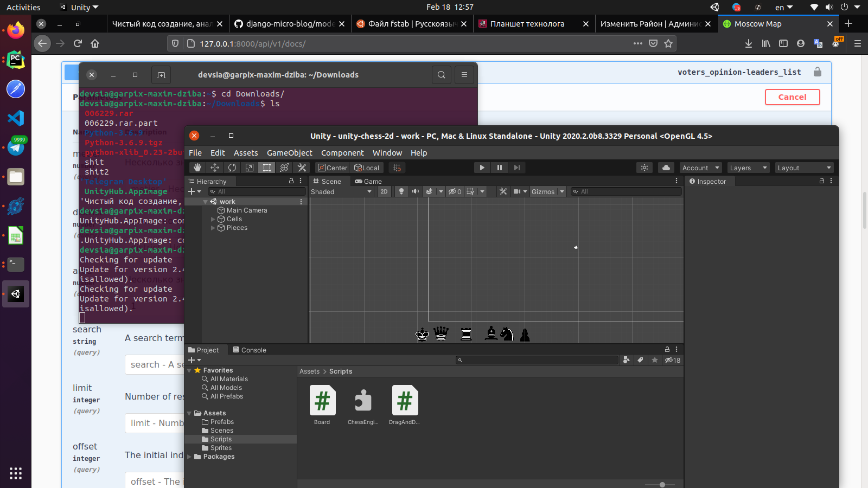Select the Move tool

tap(215, 168)
